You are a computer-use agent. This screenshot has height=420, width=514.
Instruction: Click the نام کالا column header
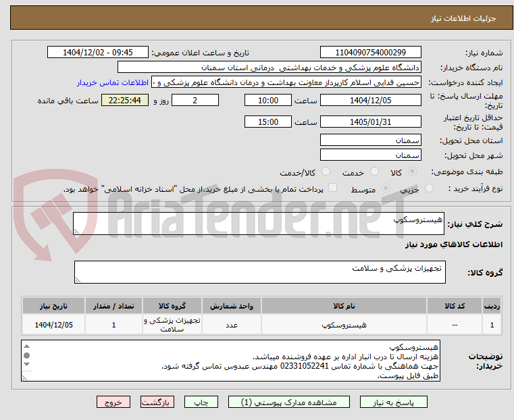(344, 306)
